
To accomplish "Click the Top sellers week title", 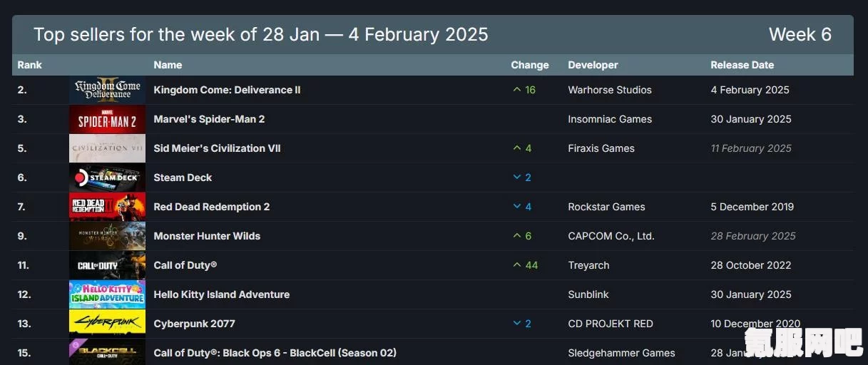I will pos(261,34).
